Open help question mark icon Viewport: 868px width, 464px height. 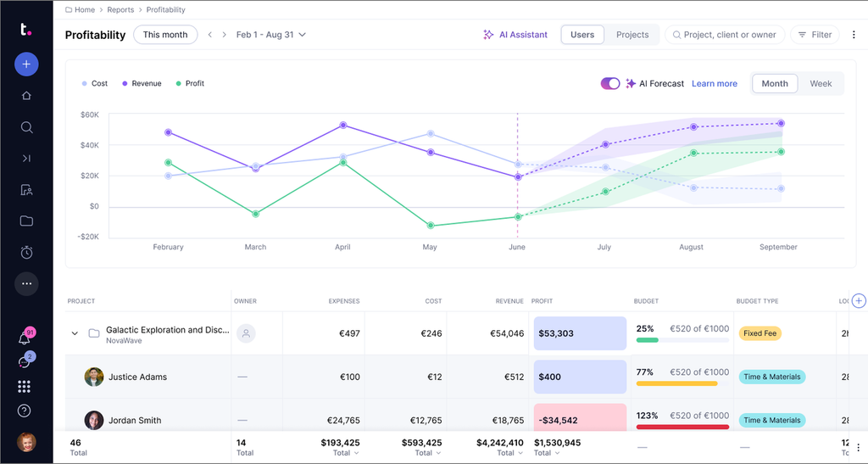pos(24,411)
